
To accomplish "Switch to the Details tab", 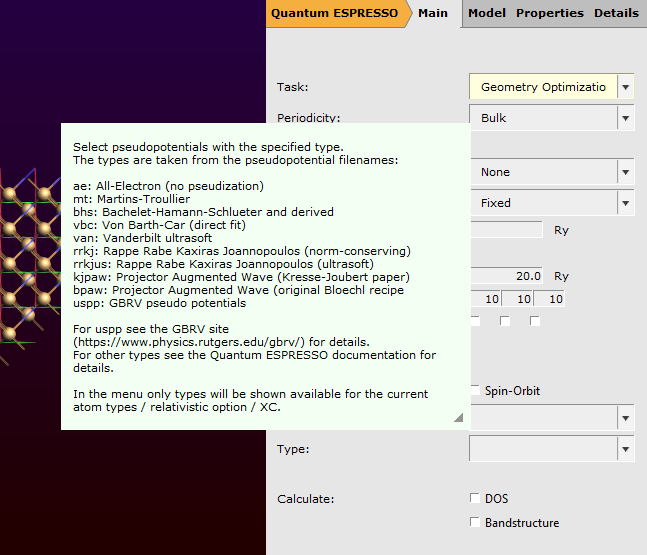I will click(x=616, y=13).
